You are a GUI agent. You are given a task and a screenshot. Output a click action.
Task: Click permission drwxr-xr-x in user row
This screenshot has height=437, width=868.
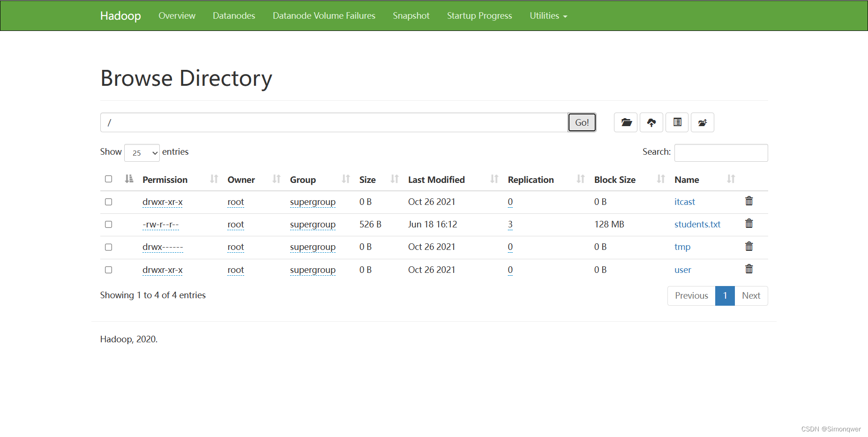click(163, 270)
